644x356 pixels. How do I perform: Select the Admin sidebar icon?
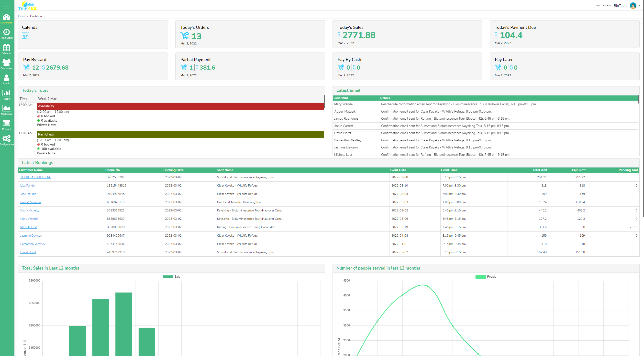[7, 79]
